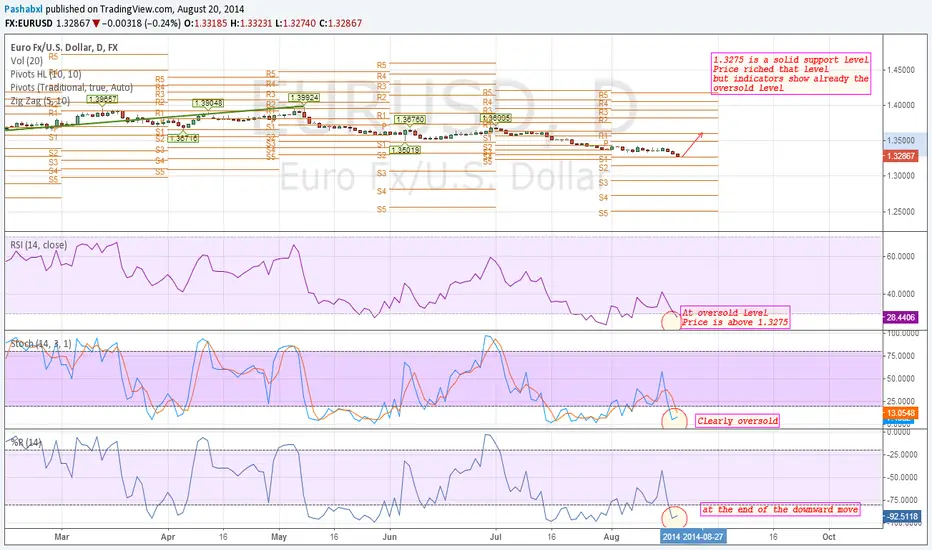Click the Aug label on time axis
932x550 pixels.
click(x=611, y=536)
